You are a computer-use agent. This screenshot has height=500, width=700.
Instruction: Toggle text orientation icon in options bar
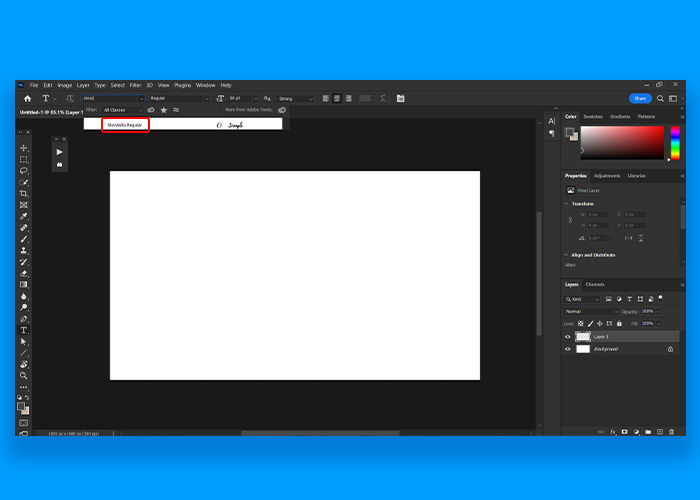[x=70, y=98]
